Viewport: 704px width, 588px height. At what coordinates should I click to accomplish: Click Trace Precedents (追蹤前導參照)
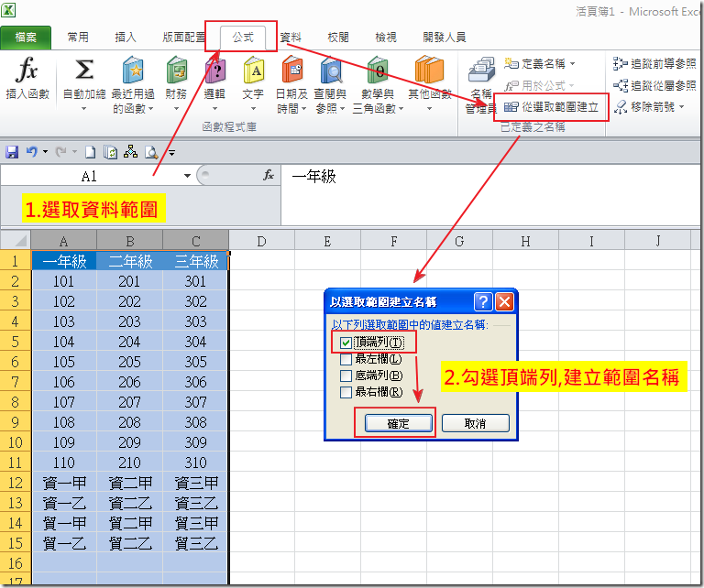click(654, 64)
